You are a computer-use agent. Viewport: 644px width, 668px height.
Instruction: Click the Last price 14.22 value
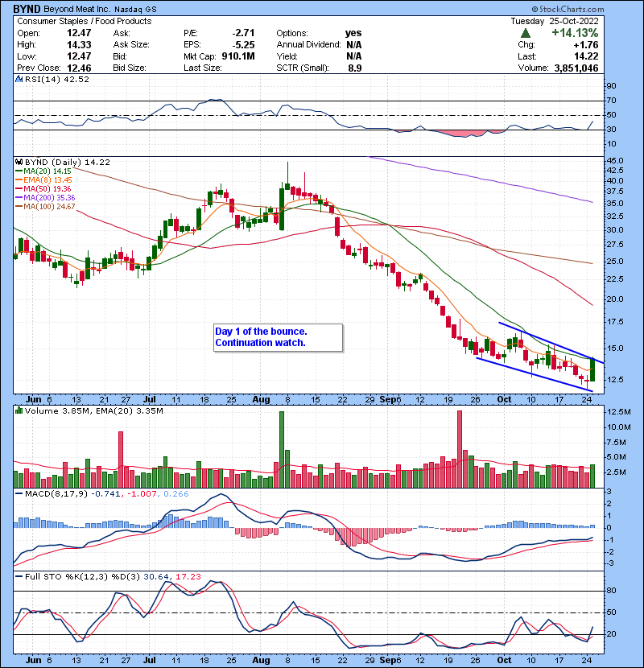586,56
